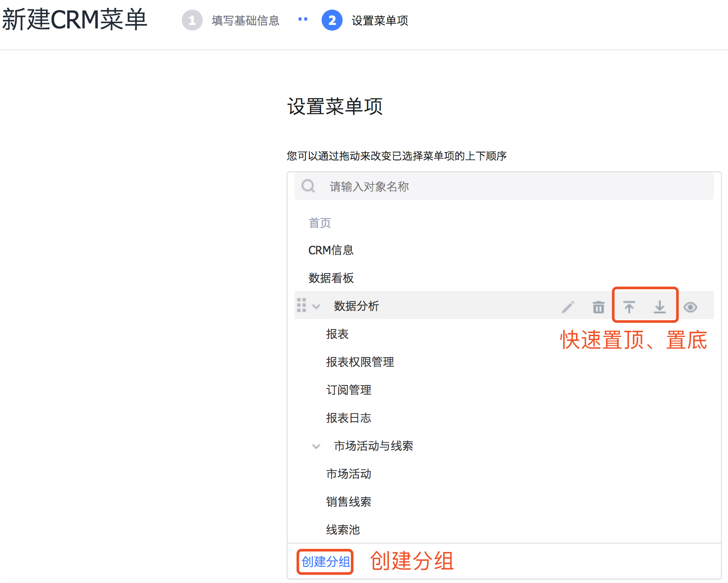This screenshot has height=583, width=728.
Task: Toggle visibility eye icon for 数据分析
Action: (x=690, y=307)
